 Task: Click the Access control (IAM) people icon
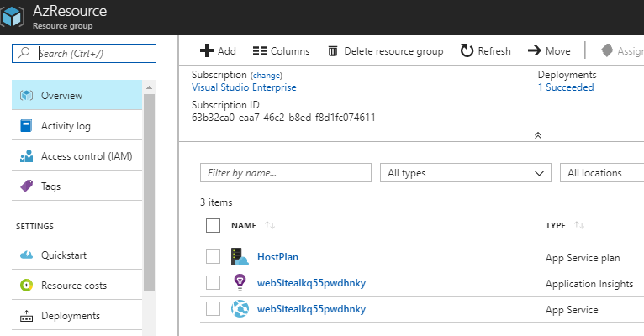pos(26,156)
